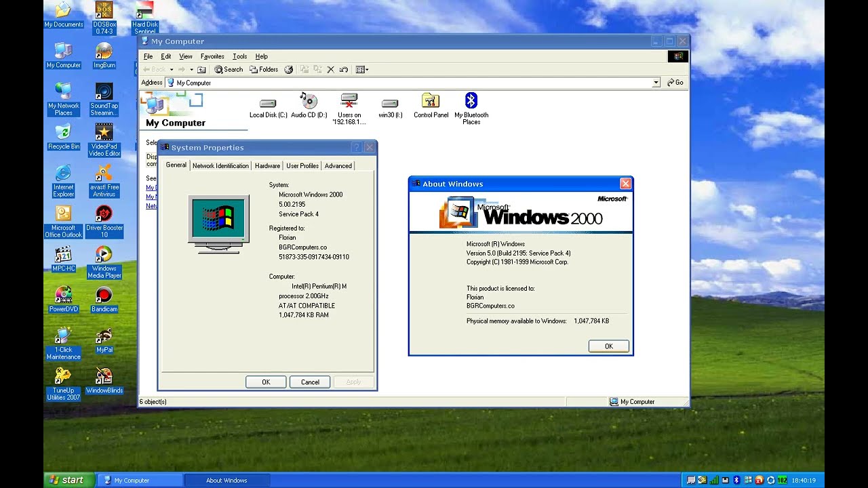Select Internet Explorer desktop icon

tap(63, 181)
